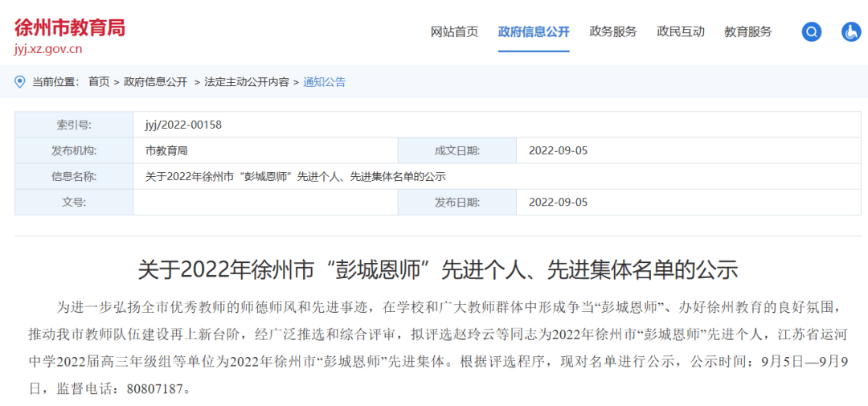Click the 索引号 label cell

tap(74, 125)
